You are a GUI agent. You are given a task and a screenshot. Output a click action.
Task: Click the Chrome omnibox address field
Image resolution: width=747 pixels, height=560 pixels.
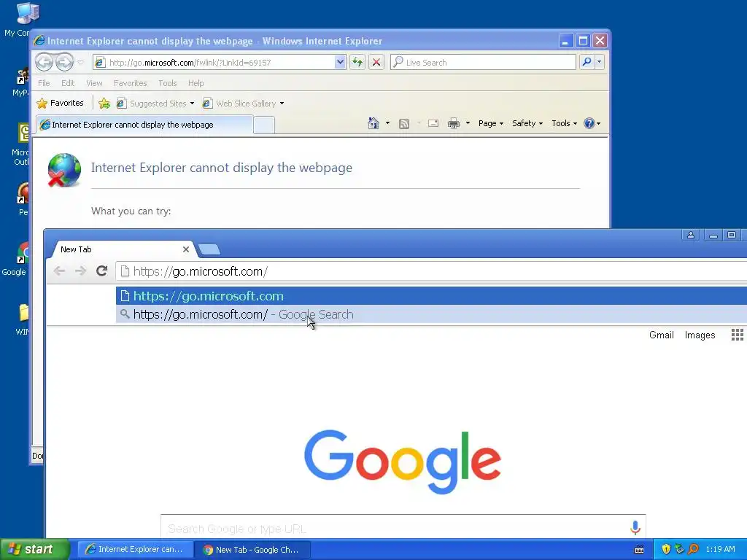431,271
